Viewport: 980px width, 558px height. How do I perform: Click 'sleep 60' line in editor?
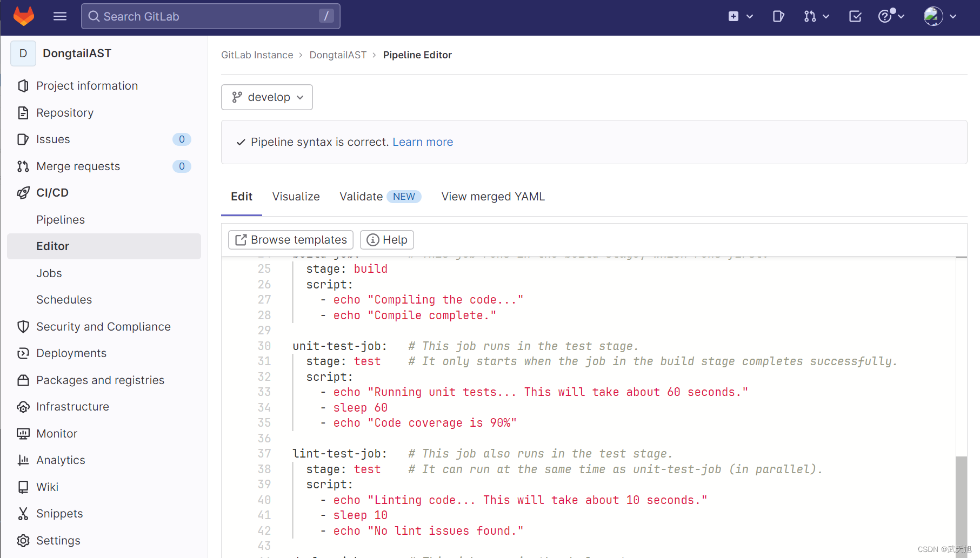(x=361, y=408)
